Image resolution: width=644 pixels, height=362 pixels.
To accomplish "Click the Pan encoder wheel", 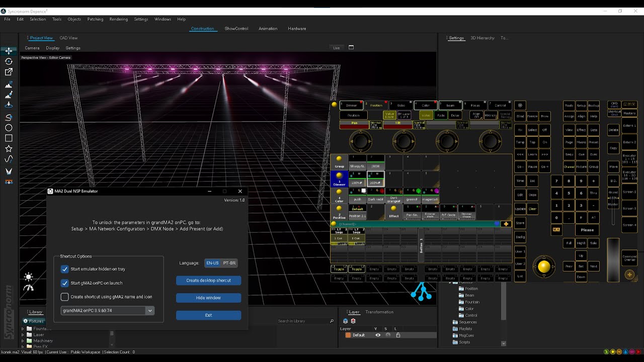I will pyautogui.click(x=361, y=142).
